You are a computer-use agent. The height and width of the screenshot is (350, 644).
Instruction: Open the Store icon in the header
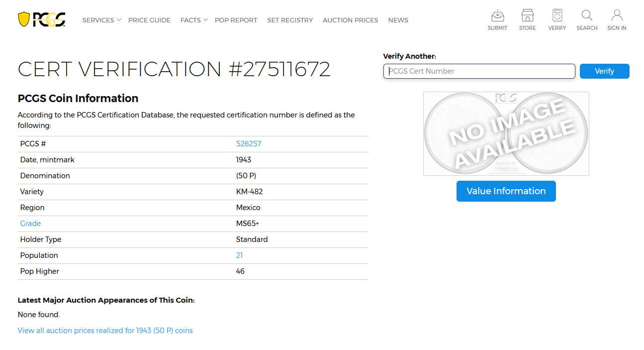point(527,20)
